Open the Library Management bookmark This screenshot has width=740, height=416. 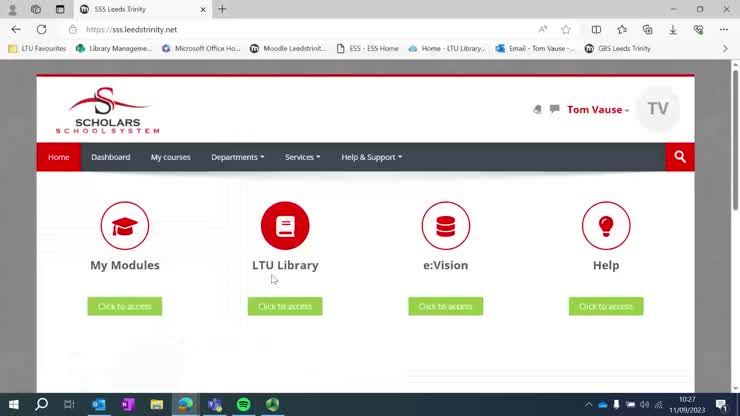(x=114, y=48)
